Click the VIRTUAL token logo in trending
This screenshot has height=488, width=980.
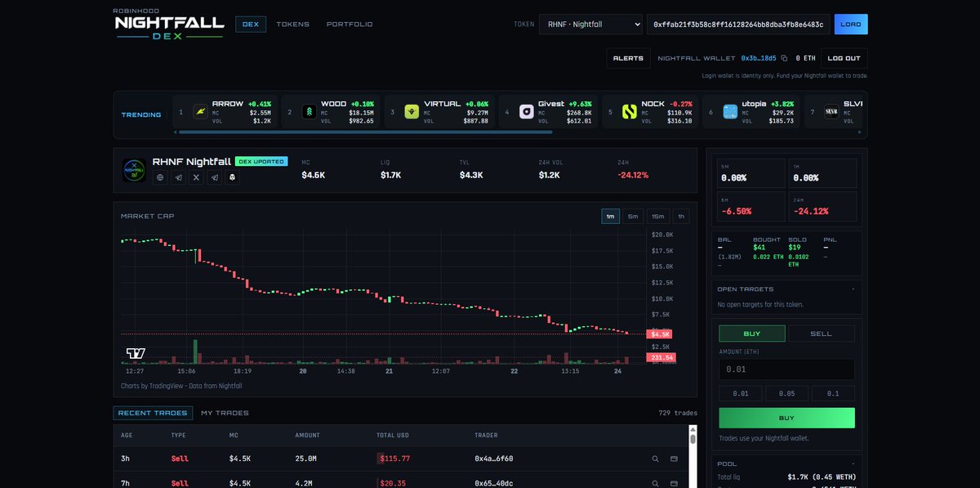[412, 112]
